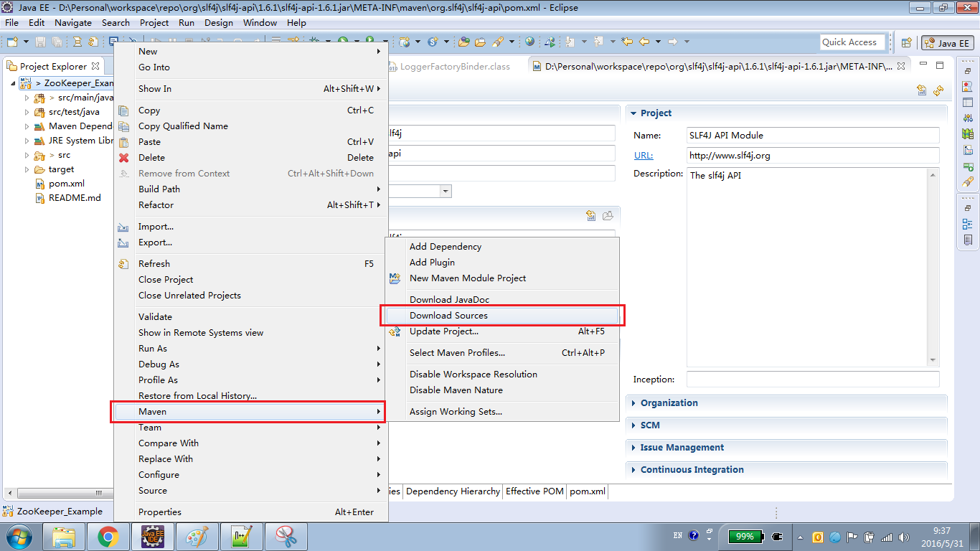Click the Open Perspective icon
980x551 pixels.
pyautogui.click(x=906, y=43)
